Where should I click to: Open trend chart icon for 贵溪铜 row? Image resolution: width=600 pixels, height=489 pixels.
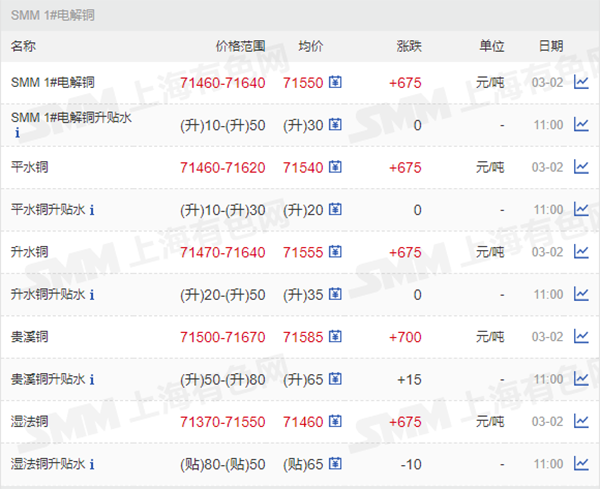click(x=581, y=337)
